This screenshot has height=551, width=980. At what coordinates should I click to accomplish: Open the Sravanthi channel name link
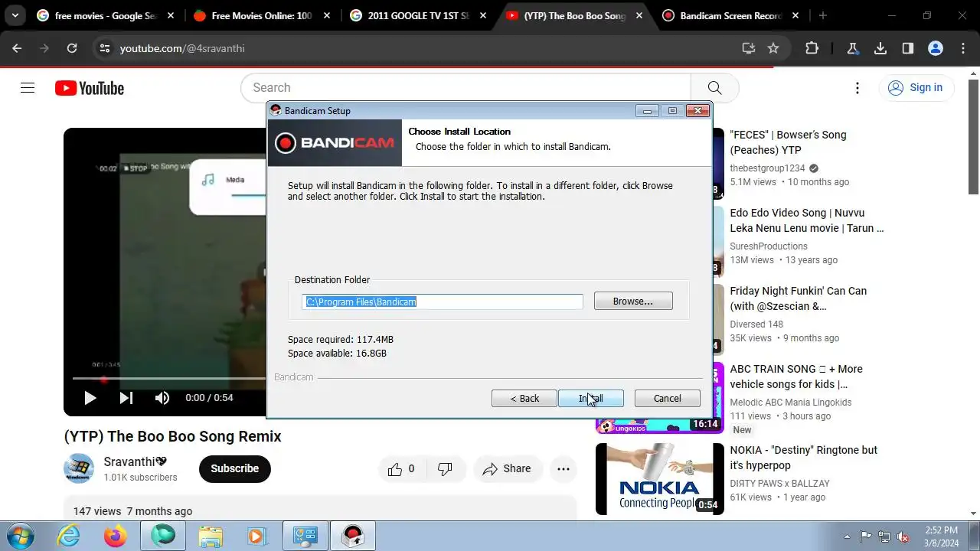pyautogui.click(x=135, y=461)
